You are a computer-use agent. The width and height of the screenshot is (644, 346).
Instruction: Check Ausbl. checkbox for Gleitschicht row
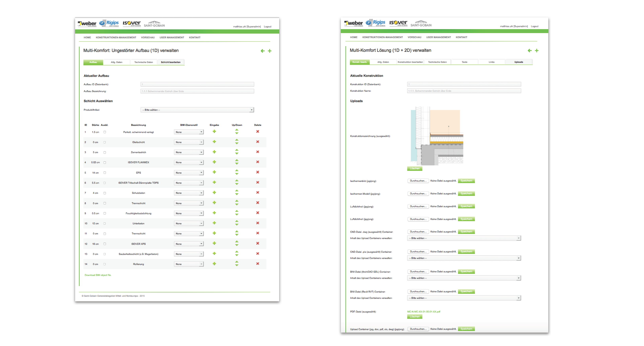pyautogui.click(x=105, y=142)
